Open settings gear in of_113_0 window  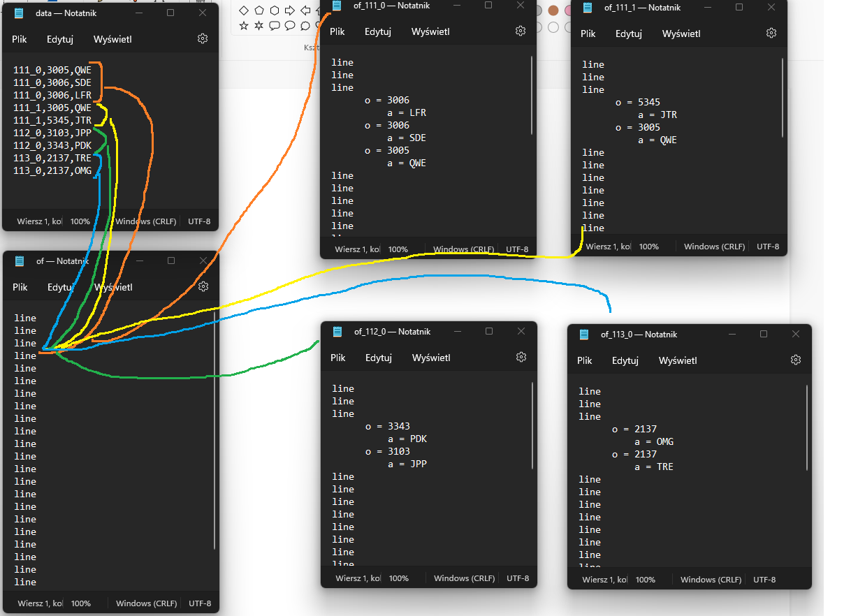click(796, 360)
